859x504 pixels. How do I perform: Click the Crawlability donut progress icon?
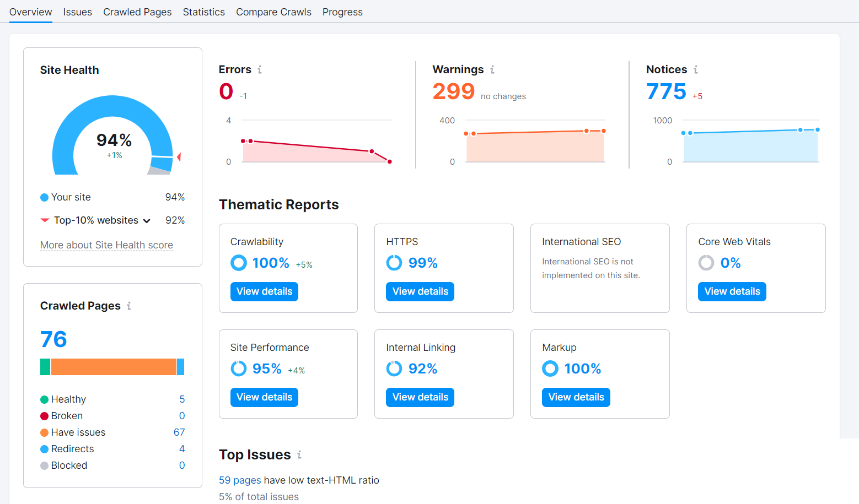[x=239, y=263]
